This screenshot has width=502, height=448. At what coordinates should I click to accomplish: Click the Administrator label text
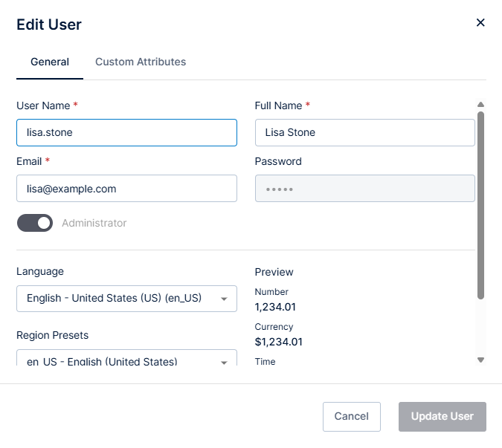[94, 223]
